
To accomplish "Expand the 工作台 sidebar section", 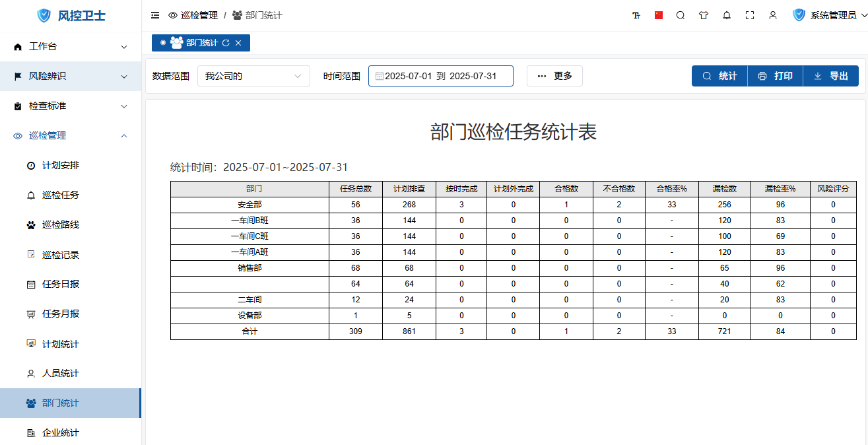I will pyautogui.click(x=71, y=47).
